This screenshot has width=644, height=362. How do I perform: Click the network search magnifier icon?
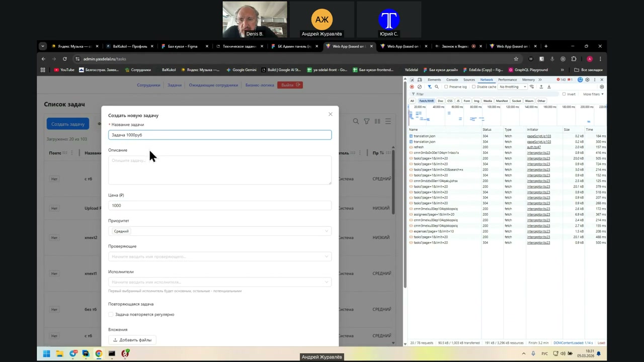[x=437, y=87]
